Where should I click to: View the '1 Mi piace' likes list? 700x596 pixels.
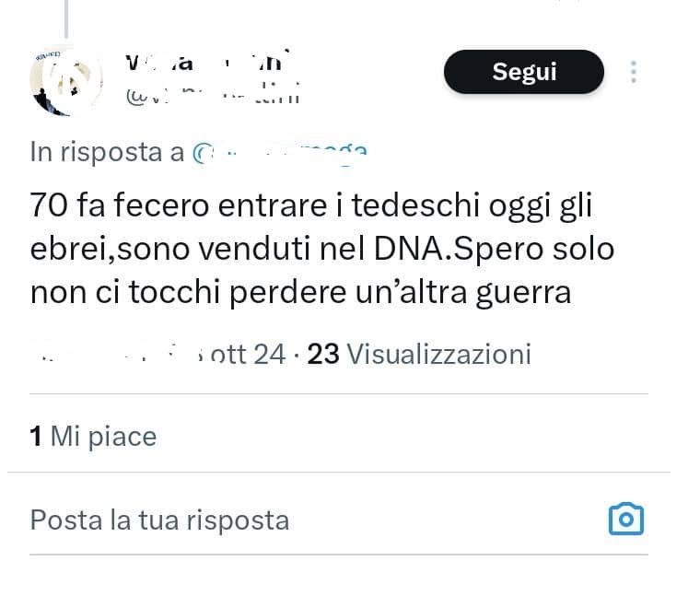coord(93,436)
